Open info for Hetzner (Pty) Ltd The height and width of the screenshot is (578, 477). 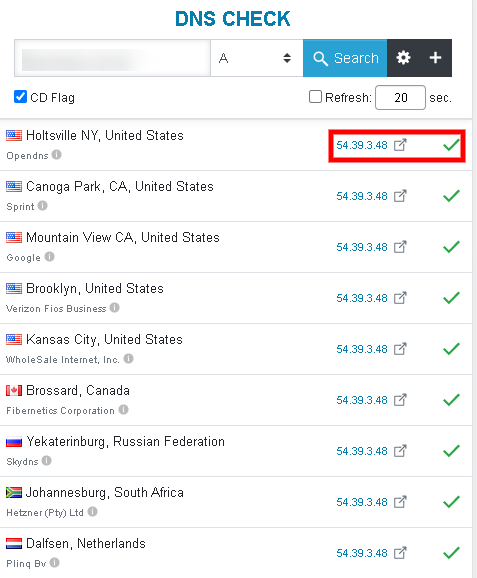click(x=93, y=511)
